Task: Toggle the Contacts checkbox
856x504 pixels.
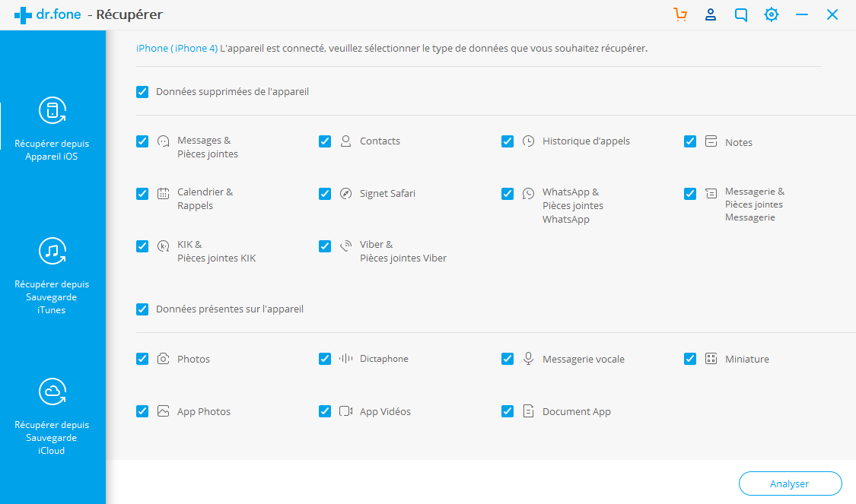Action: [x=325, y=141]
